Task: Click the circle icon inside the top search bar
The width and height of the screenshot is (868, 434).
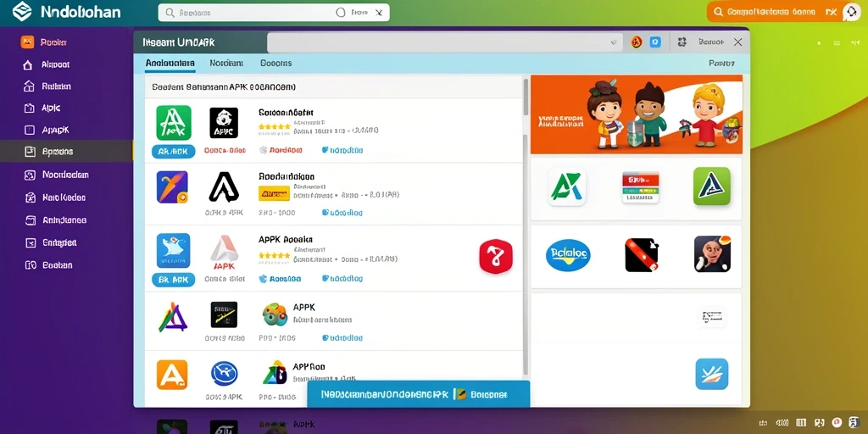Action: coord(341,12)
